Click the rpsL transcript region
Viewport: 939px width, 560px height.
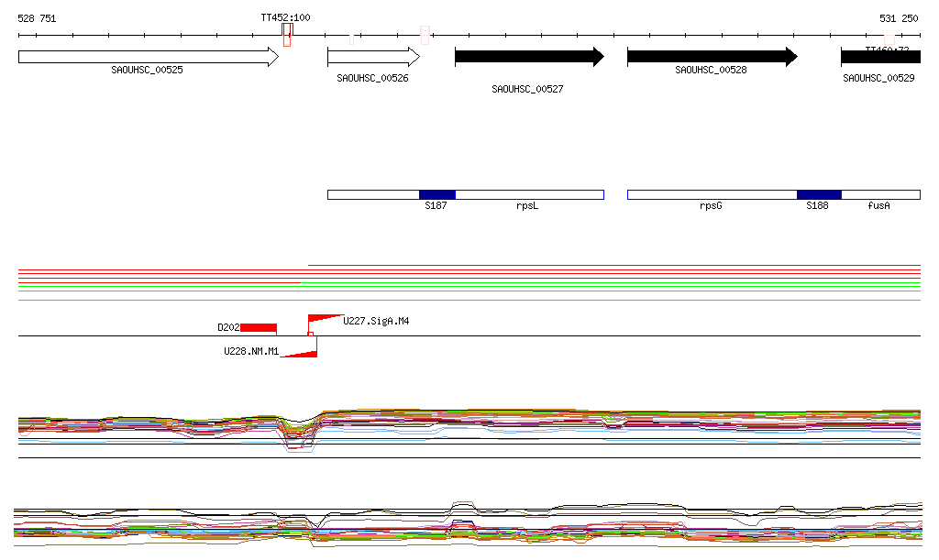pyautogui.click(x=529, y=194)
